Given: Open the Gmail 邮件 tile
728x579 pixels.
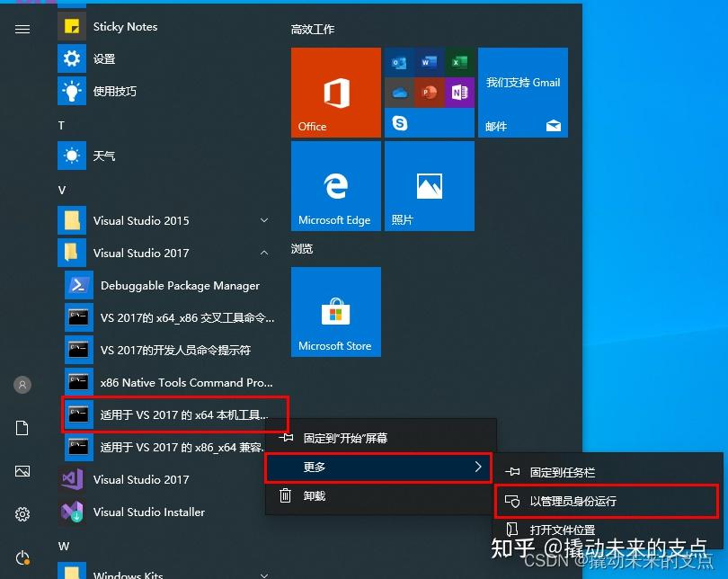Looking at the screenshot, I should point(522,92).
